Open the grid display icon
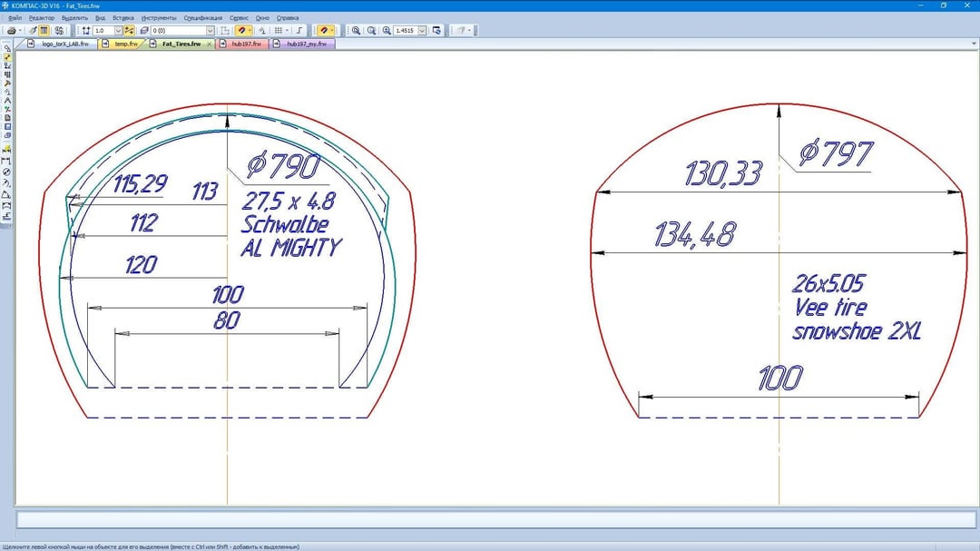This screenshot has width=980, height=551. click(278, 30)
